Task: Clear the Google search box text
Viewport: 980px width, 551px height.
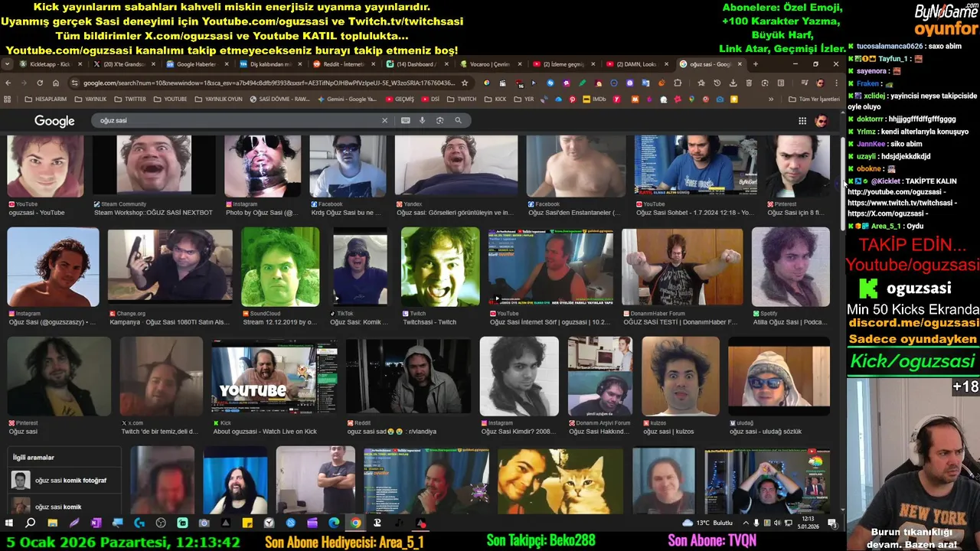Action: pyautogui.click(x=384, y=120)
